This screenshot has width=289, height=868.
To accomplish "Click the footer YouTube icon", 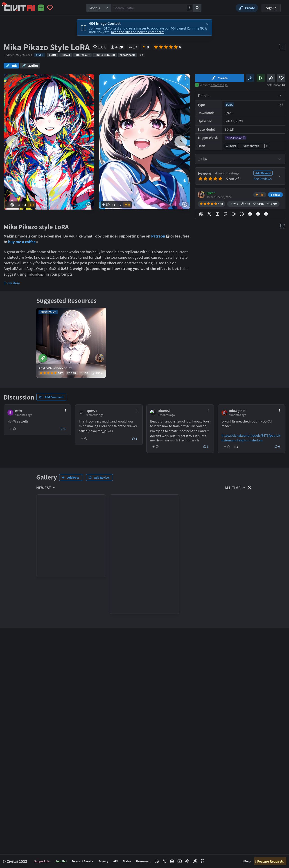I will (x=180, y=861).
